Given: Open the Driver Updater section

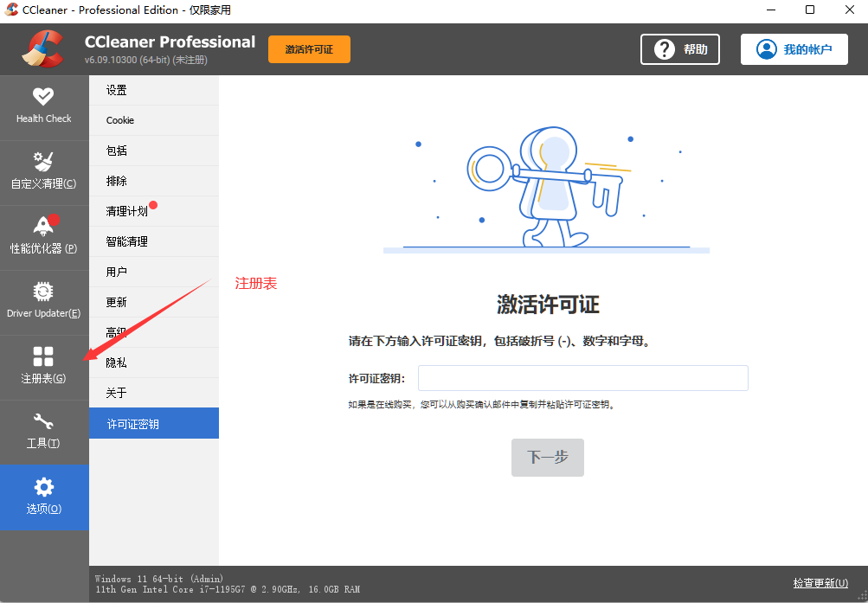Looking at the screenshot, I should [44, 303].
